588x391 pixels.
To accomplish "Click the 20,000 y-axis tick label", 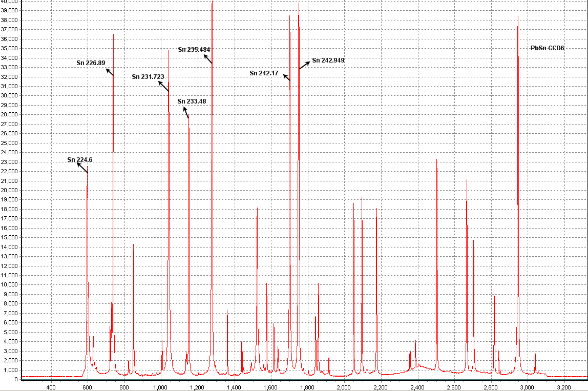I will pyautogui.click(x=10, y=190).
